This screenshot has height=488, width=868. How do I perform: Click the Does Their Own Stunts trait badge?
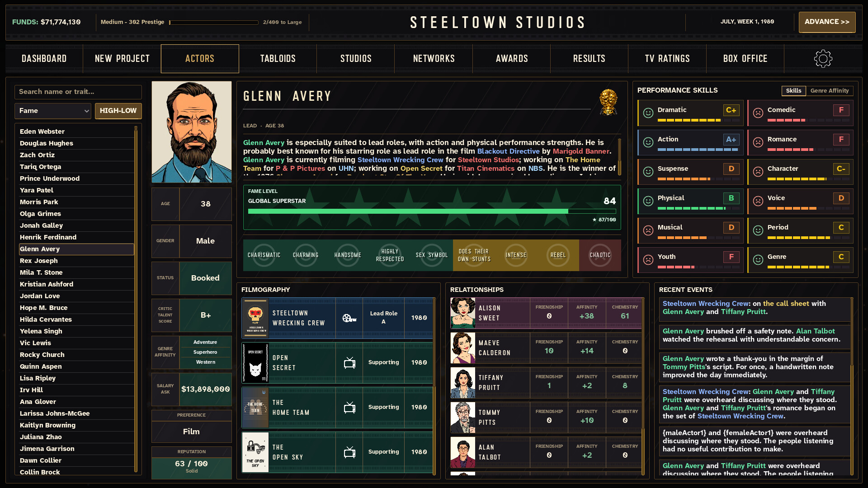(474, 255)
